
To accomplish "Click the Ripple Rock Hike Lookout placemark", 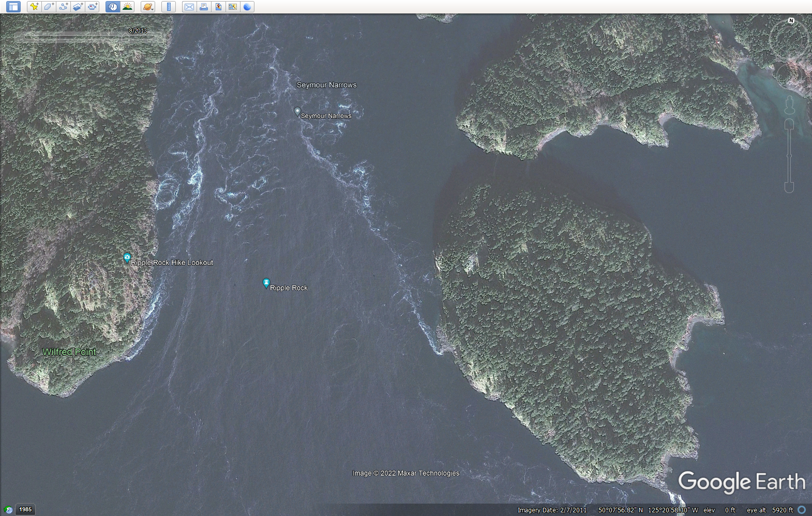I will (x=127, y=258).
